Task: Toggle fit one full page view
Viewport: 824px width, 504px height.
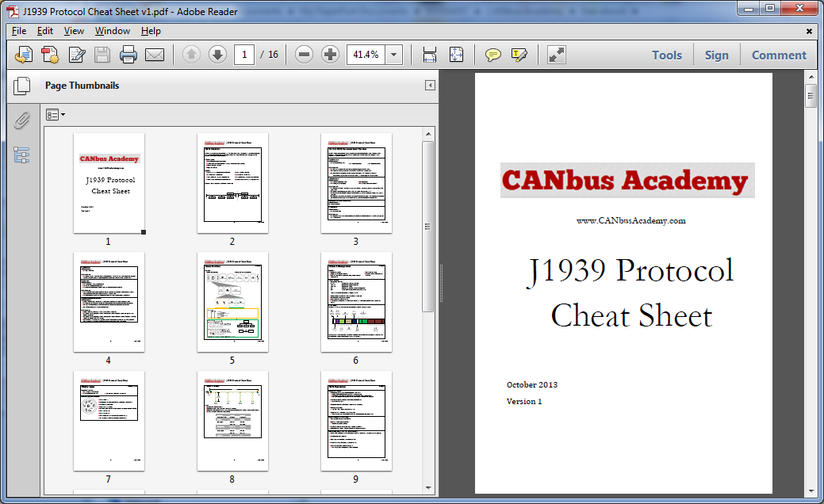Action: [x=457, y=55]
